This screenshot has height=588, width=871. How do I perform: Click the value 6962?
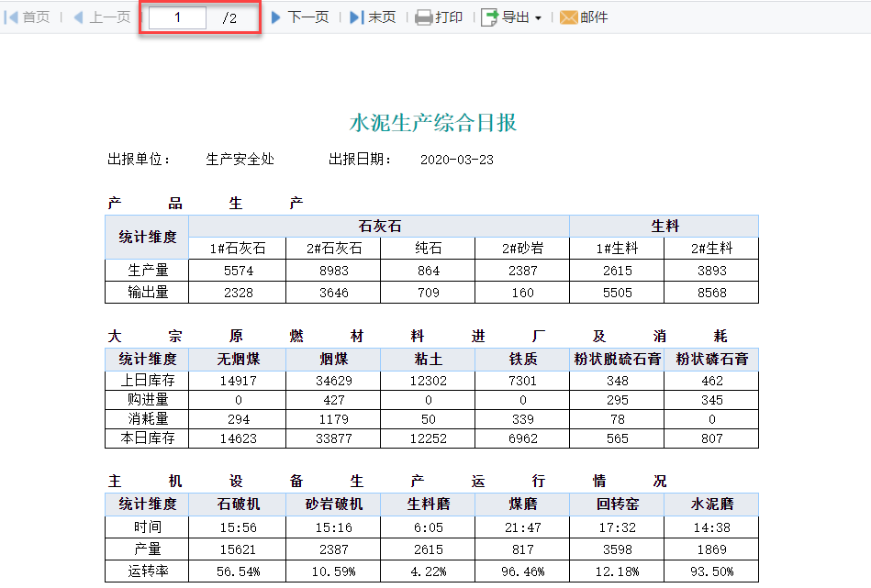point(523,438)
